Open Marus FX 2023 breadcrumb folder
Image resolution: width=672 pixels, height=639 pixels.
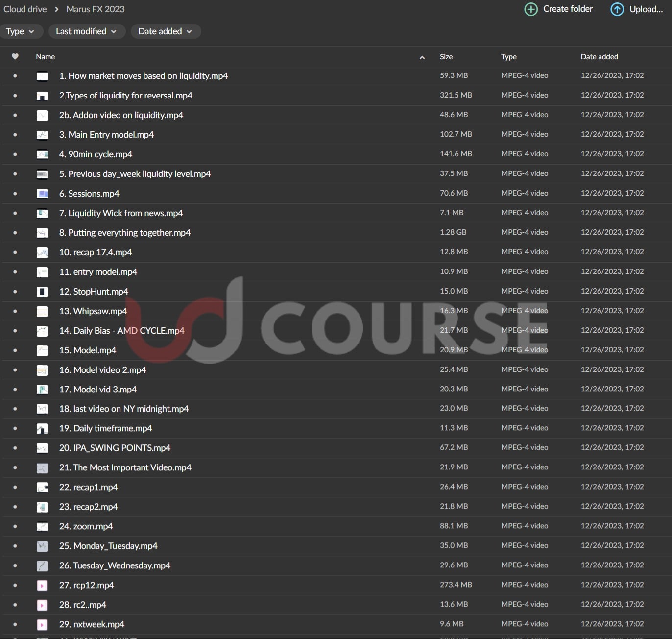pos(96,9)
